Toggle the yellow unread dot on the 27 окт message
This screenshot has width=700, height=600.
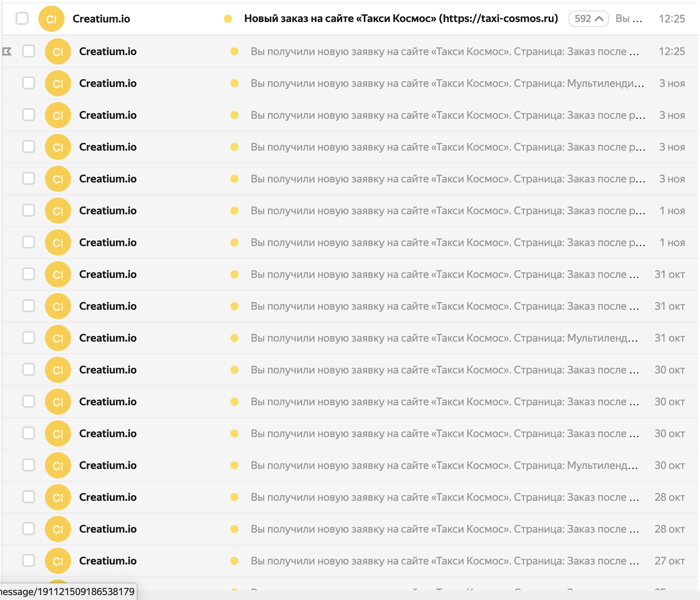pyautogui.click(x=234, y=560)
